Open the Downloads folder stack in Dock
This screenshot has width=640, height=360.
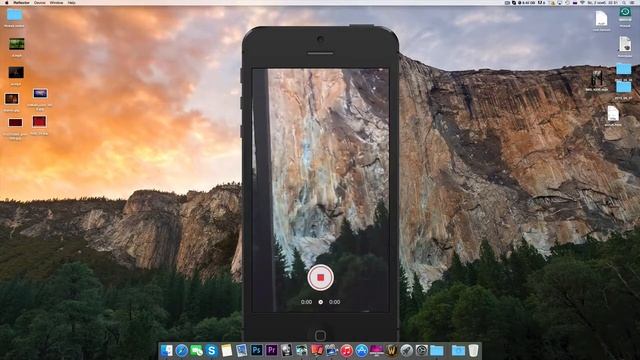click(x=458, y=350)
